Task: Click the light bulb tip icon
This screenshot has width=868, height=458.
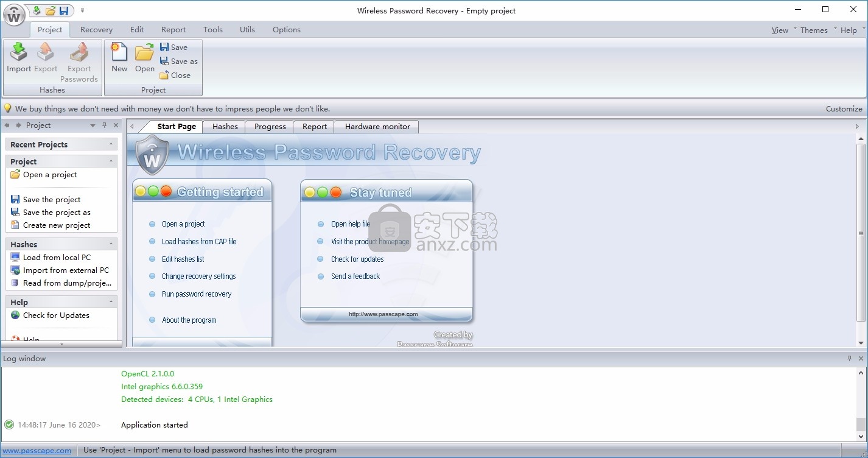Action: tap(7, 108)
